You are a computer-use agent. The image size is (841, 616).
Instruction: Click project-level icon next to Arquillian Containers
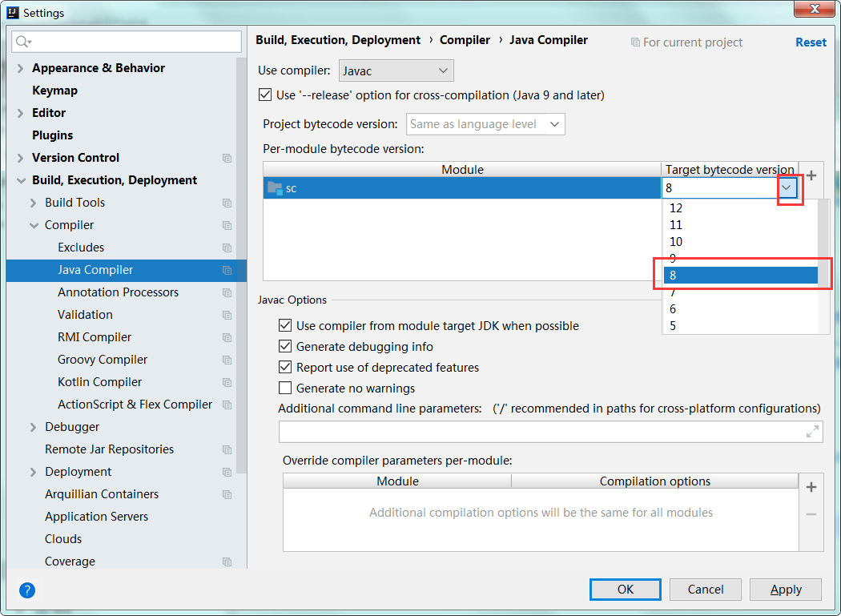click(227, 495)
